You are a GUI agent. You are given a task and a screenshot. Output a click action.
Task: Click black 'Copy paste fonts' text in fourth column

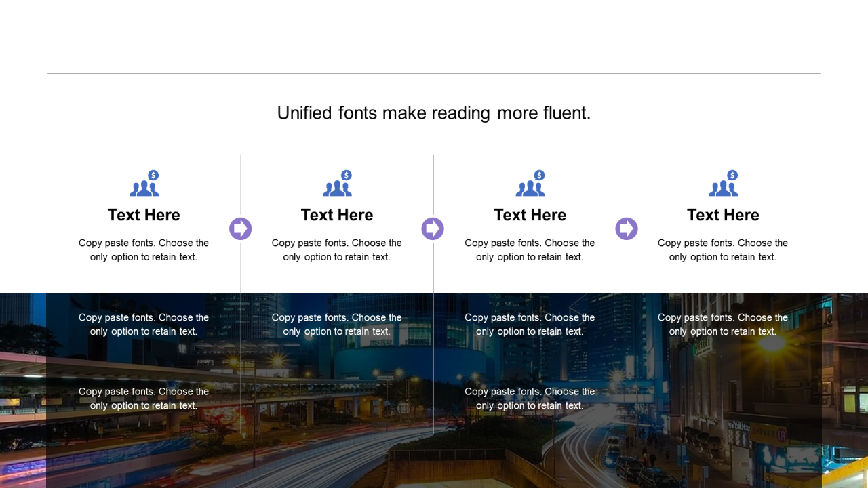[723, 250]
